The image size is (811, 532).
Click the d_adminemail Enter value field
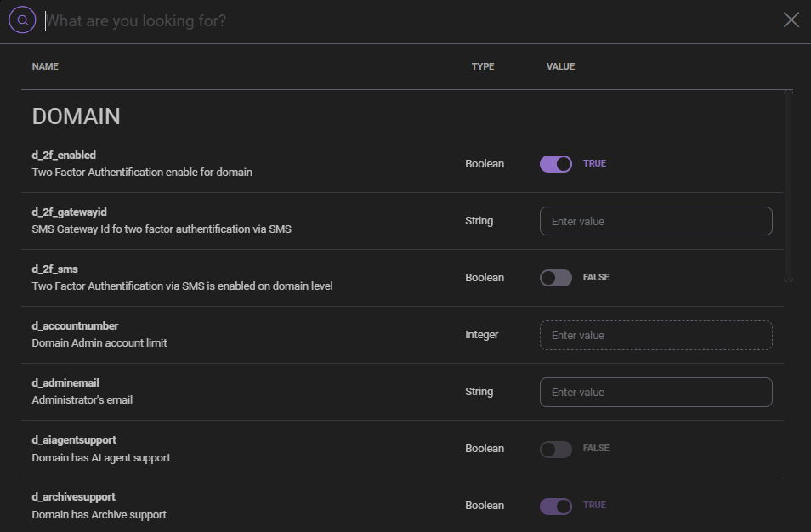click(x=655, y=392)
